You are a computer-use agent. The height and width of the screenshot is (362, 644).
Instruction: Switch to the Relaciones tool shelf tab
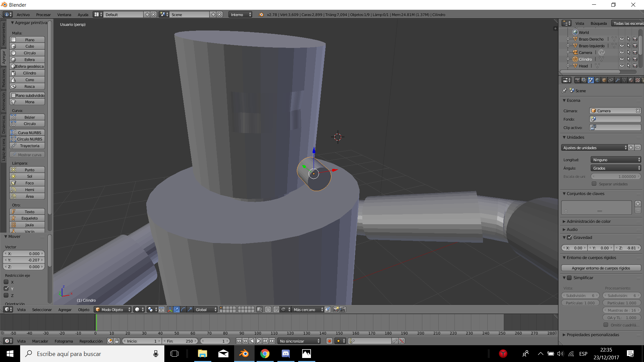point(4,78)
